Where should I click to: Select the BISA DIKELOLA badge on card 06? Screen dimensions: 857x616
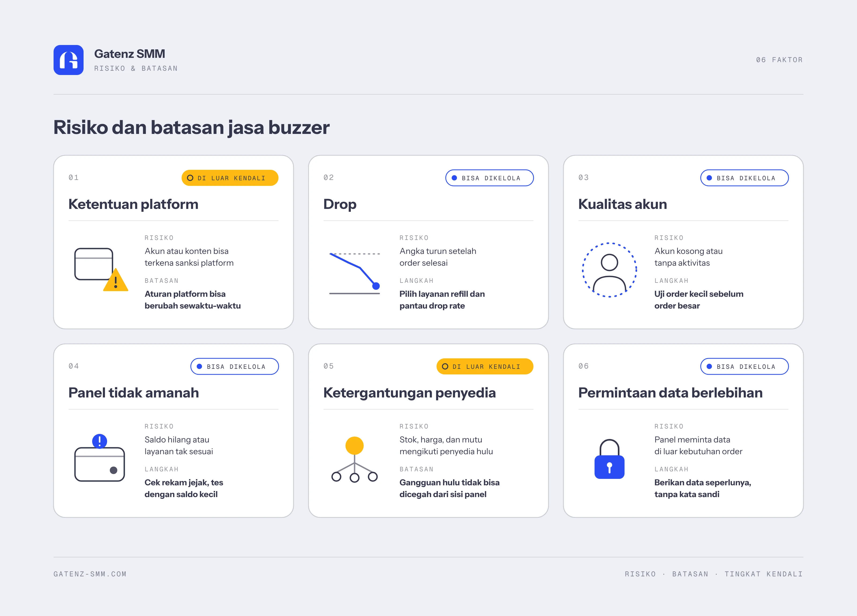click(x=745, y=367)
